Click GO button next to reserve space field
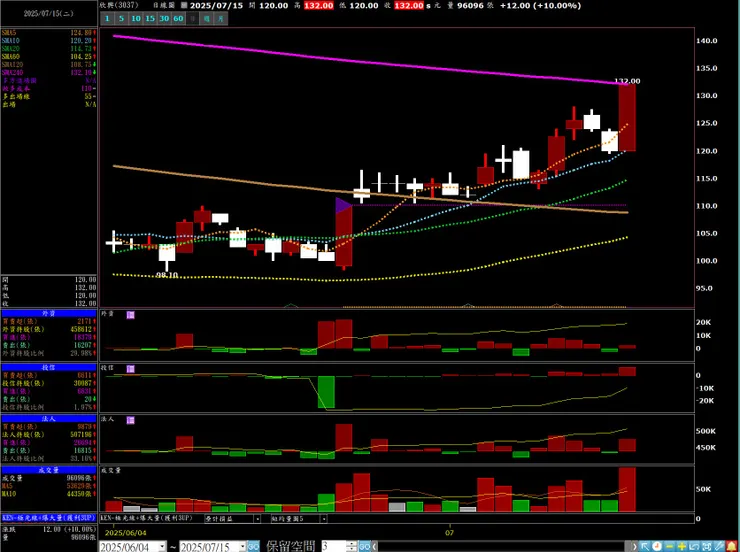The width and height of the screenshot is (740, 552). (x=364, y=546)
